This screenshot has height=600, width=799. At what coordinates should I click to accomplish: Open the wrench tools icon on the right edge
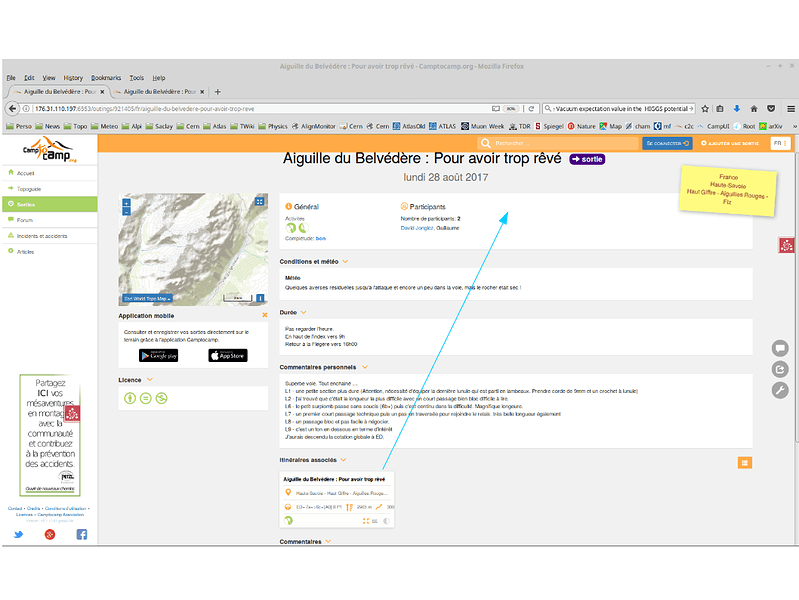780,390
